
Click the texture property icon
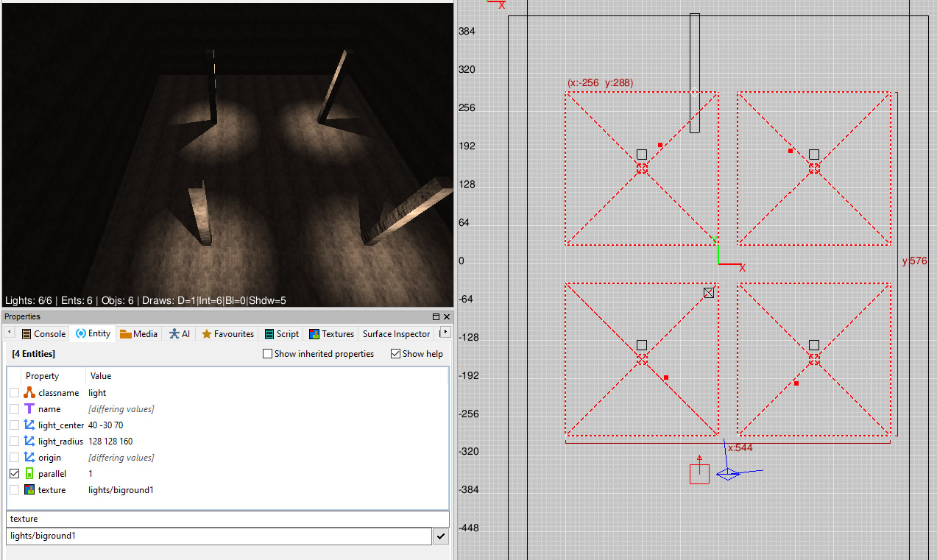click(29, 490)
